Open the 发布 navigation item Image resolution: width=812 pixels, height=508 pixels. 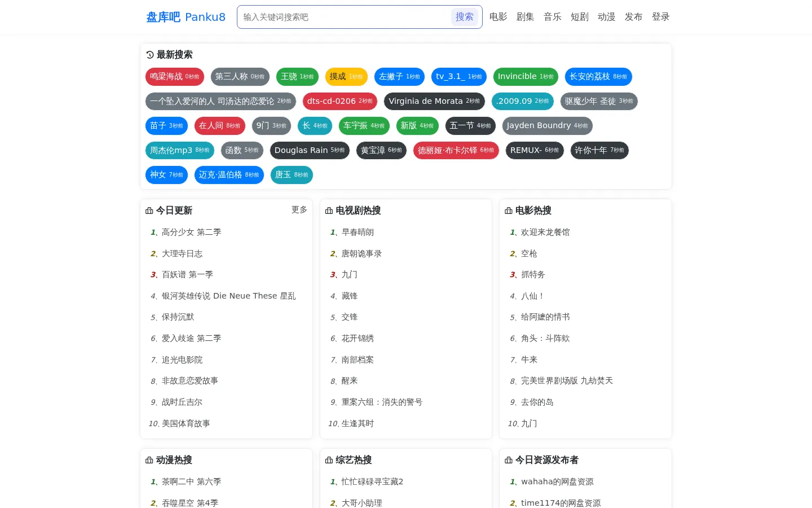tap(634, 17)
